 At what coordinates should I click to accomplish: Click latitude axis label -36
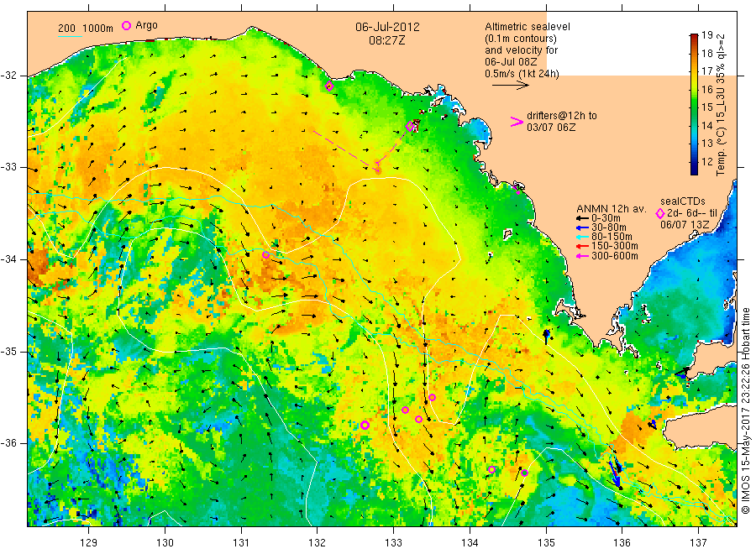click(x=8, y=443)
